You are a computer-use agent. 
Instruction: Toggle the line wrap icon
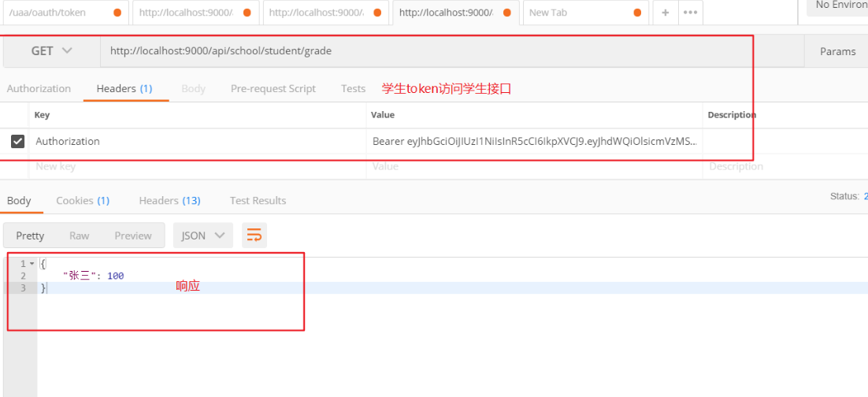pos(254,236)
